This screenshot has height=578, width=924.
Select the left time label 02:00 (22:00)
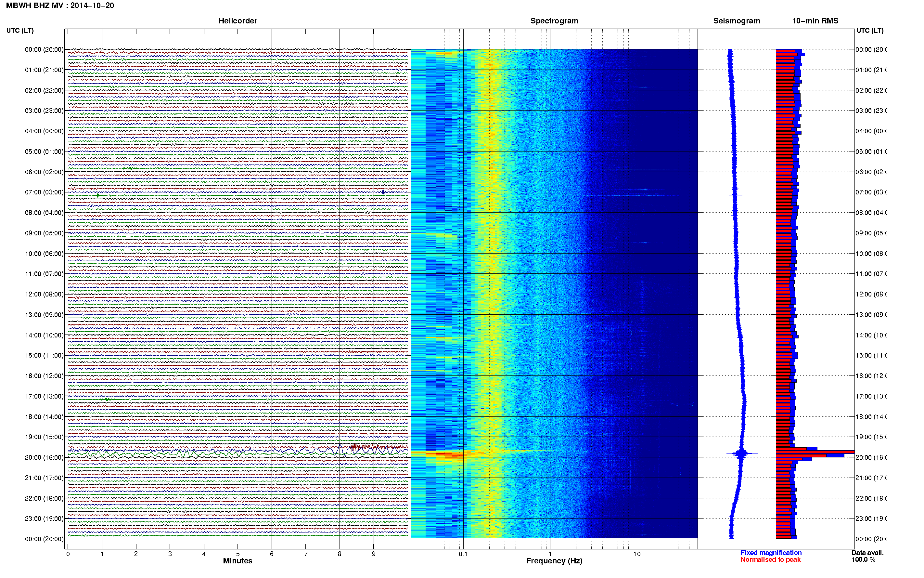(x=44, y=90)
